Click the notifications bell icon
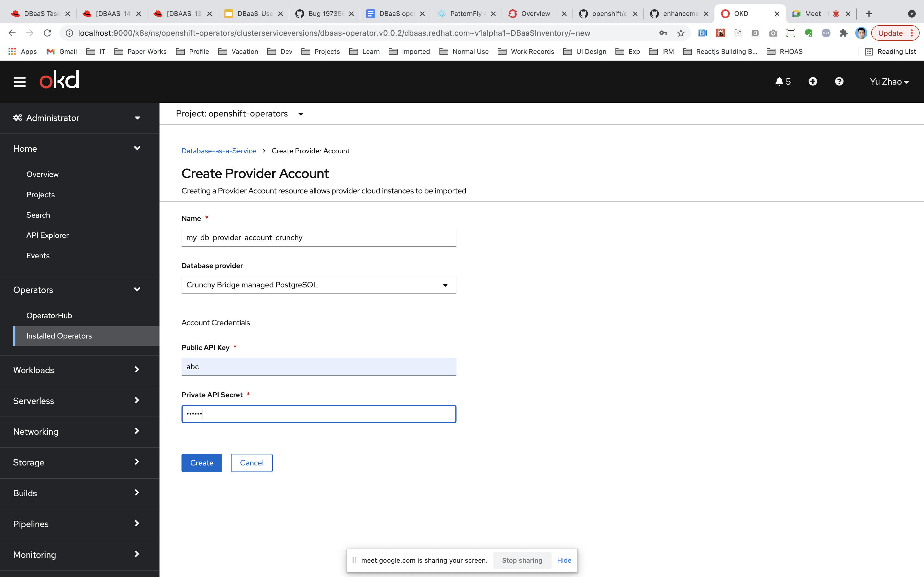The width and height of the screenshot is (924, 577). (779, 82)
